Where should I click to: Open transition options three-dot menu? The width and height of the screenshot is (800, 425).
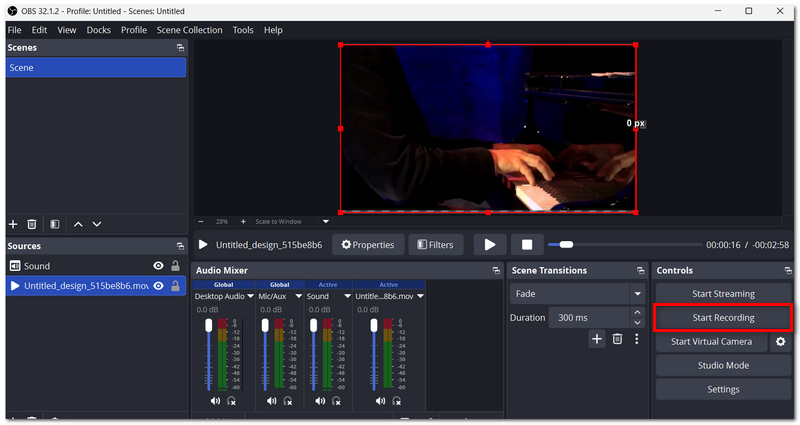coord(637,339)
